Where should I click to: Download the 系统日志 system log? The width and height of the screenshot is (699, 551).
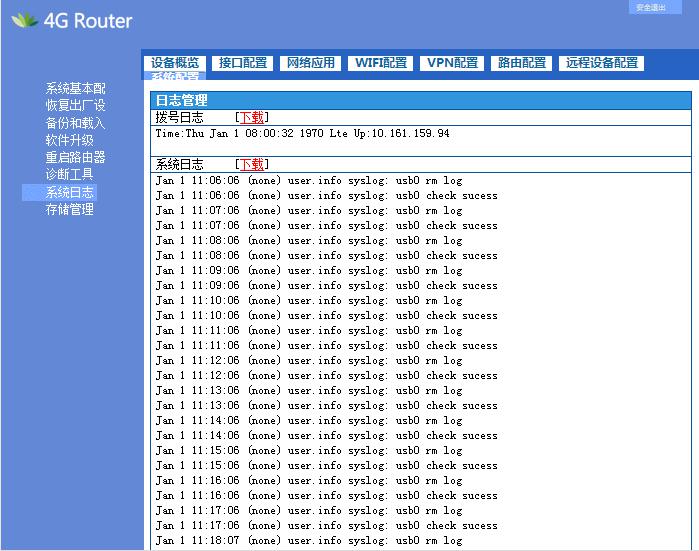point(251,164)
